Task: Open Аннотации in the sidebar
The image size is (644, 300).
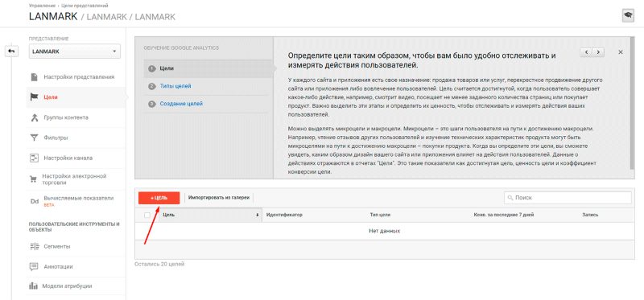Action: point(58,267)
